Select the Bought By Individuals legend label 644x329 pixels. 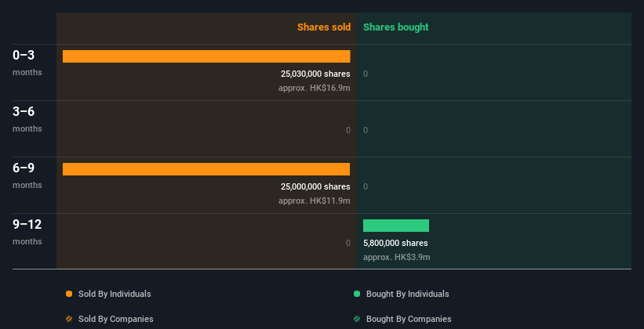click(x=407, y=294)
